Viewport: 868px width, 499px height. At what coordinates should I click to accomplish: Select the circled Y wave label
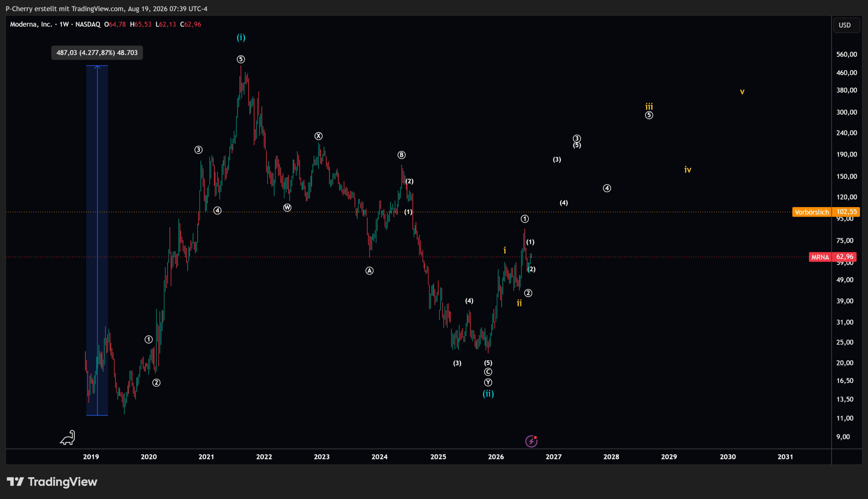[x=488, y=382]
